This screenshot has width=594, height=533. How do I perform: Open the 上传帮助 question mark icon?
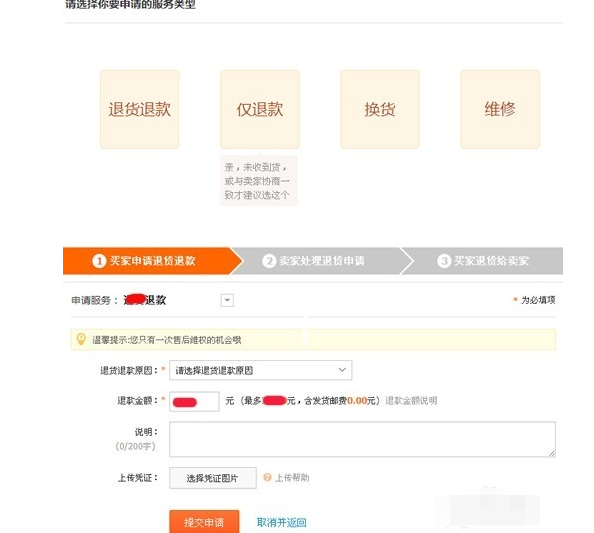267,477
